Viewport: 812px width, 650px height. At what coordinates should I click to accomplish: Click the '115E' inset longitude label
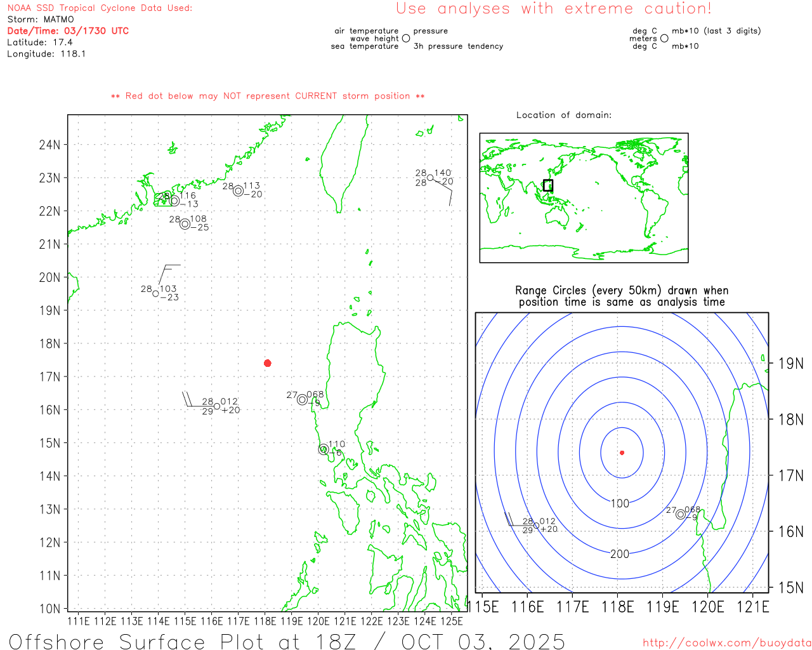(x=483, y=607)
